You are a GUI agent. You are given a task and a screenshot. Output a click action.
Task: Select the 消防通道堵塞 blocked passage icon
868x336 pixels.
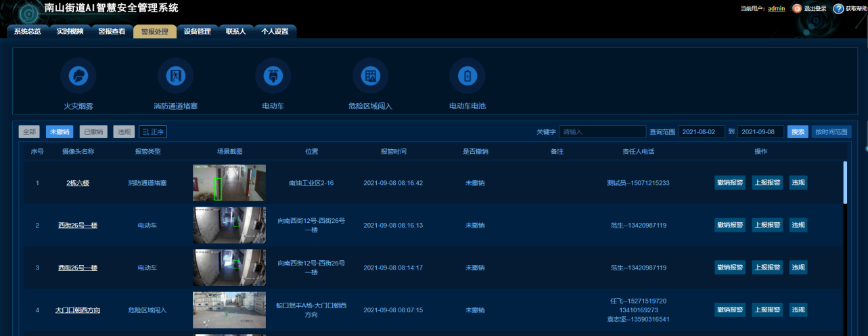pos(176,76)
